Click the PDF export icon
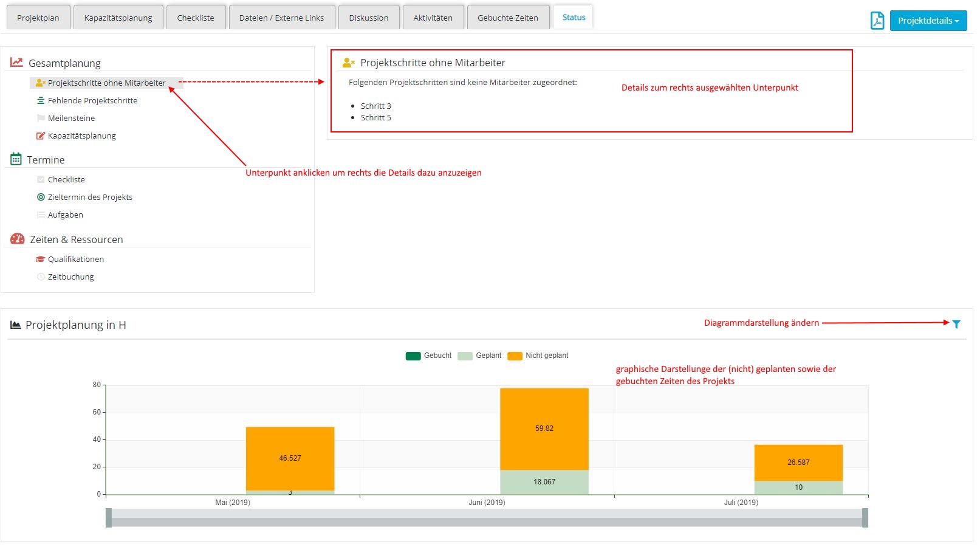Screen dimensions: 980x547 (x=877, y=20)
